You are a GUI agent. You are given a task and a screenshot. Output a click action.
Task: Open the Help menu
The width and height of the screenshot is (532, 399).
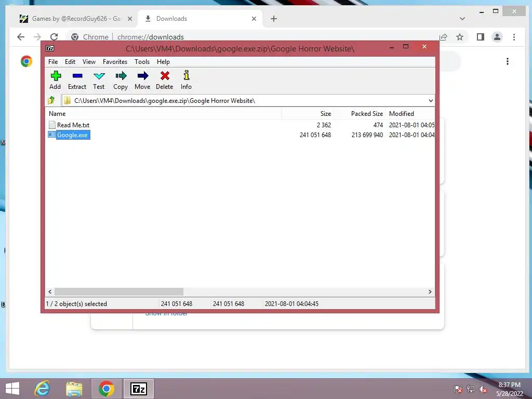pyautogui.click(x=163, y=62)
